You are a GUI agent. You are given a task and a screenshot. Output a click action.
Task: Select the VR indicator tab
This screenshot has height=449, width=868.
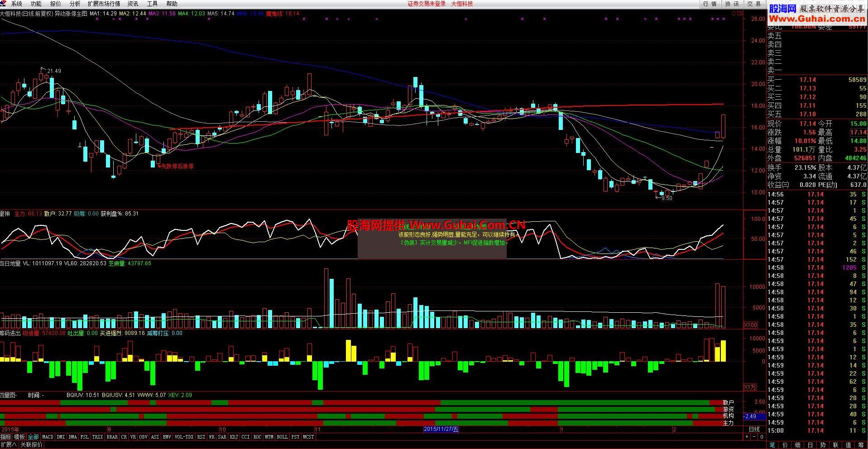pyautogui.click(x=133, y=437)
